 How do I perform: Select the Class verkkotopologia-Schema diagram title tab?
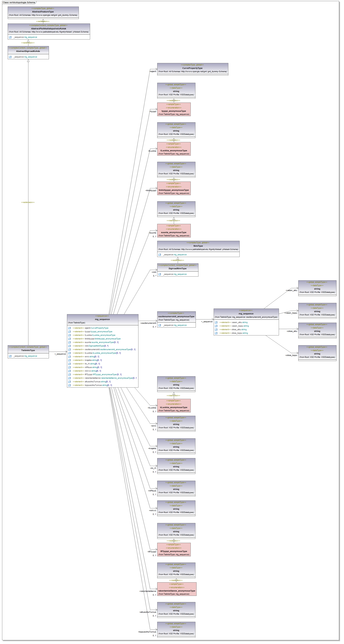19,2
